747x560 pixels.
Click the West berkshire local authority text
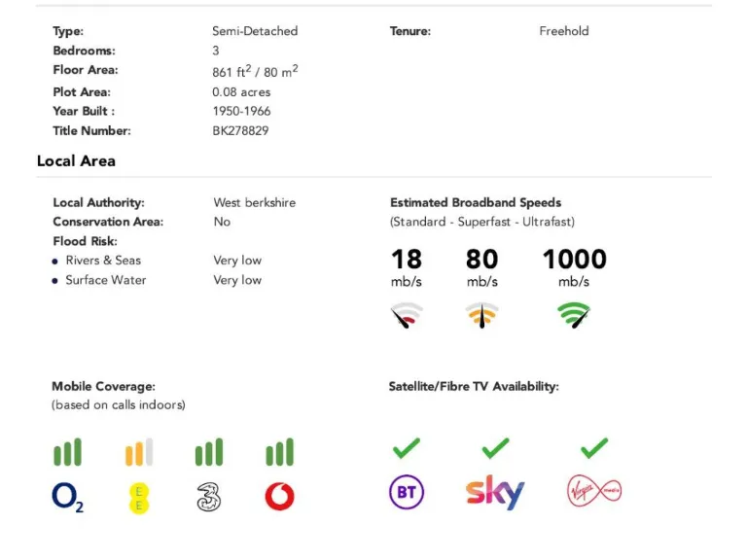[254, 202]
